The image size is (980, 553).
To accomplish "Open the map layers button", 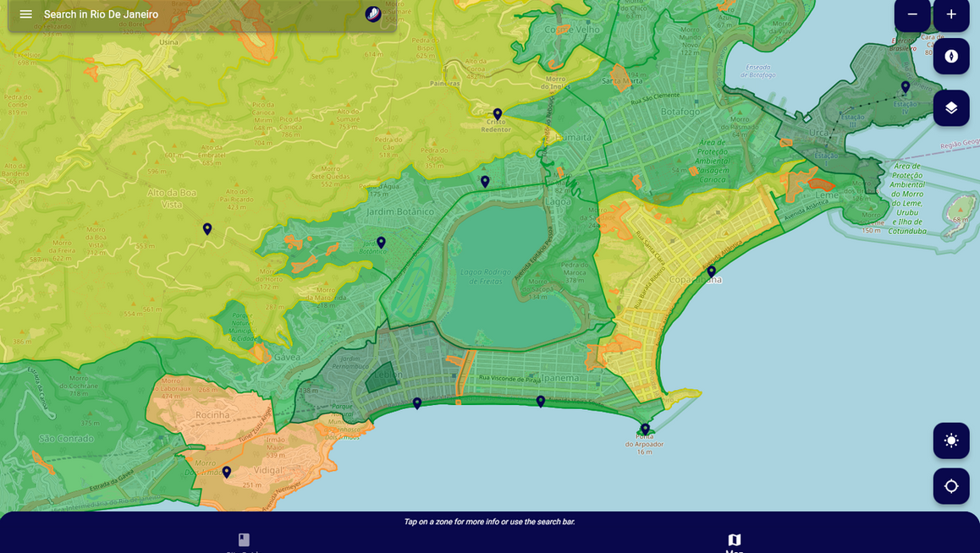I will (x=951, y=108).
